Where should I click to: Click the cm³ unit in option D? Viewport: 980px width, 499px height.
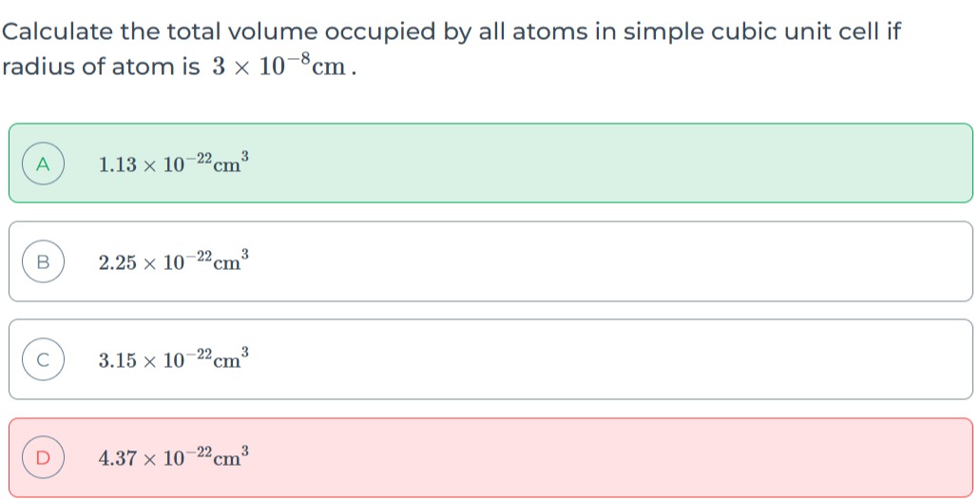pyautogui.click(x=231, y=456)
